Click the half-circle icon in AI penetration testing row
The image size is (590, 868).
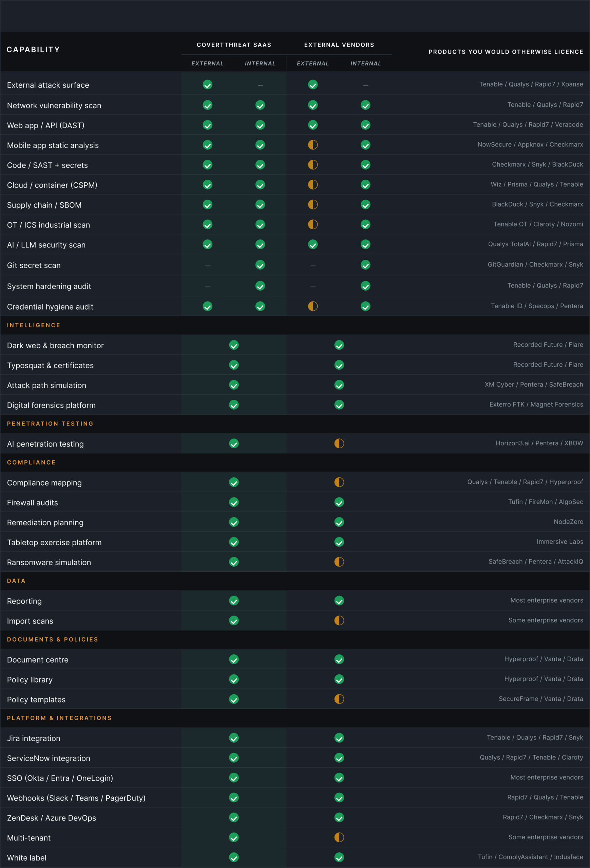(339, 443)
